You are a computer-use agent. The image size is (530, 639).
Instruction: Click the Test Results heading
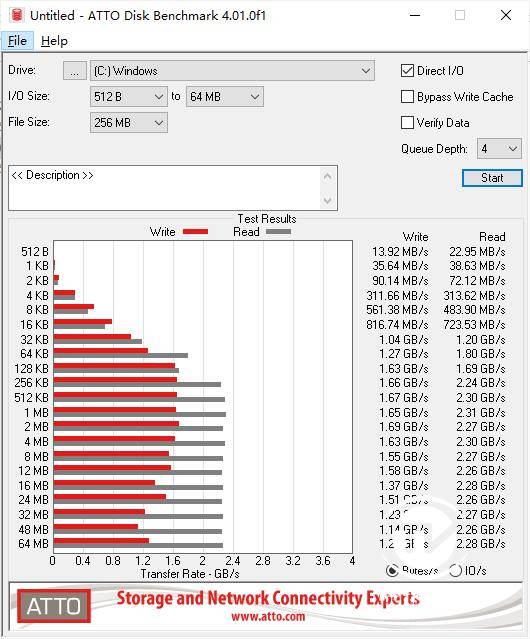point(267,219)
